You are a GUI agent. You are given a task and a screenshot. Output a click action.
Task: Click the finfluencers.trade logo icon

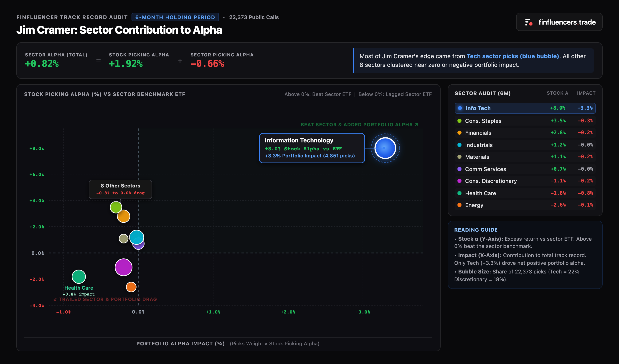pos(528,22)
